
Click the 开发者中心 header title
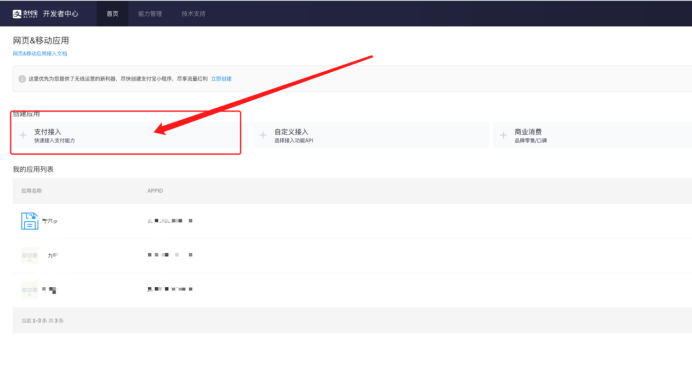click(60, 14)
